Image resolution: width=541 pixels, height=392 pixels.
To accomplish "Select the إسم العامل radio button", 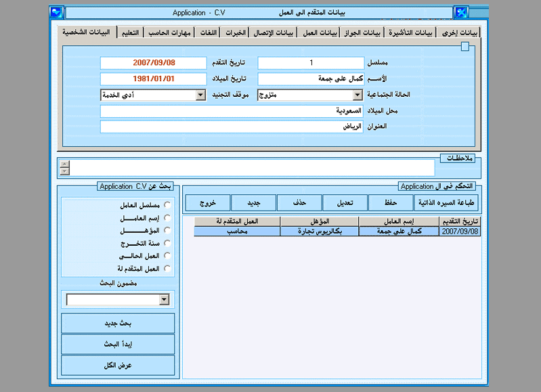I will click(x=167, y=218).
